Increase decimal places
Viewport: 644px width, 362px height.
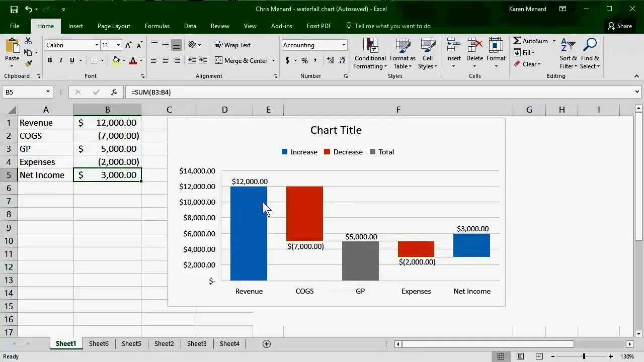pyautogui.click(x=331, y=60)
